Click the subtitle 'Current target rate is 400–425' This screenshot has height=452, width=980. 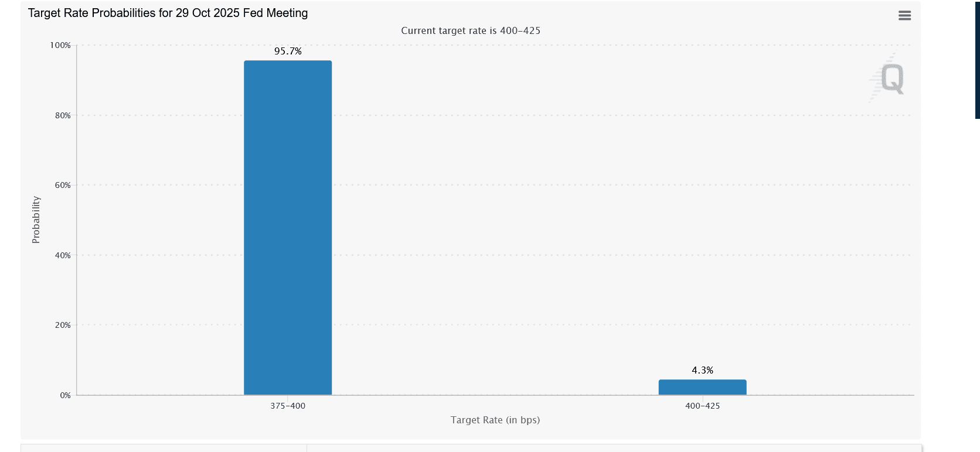pyautogui.click(x=471, y=30)
